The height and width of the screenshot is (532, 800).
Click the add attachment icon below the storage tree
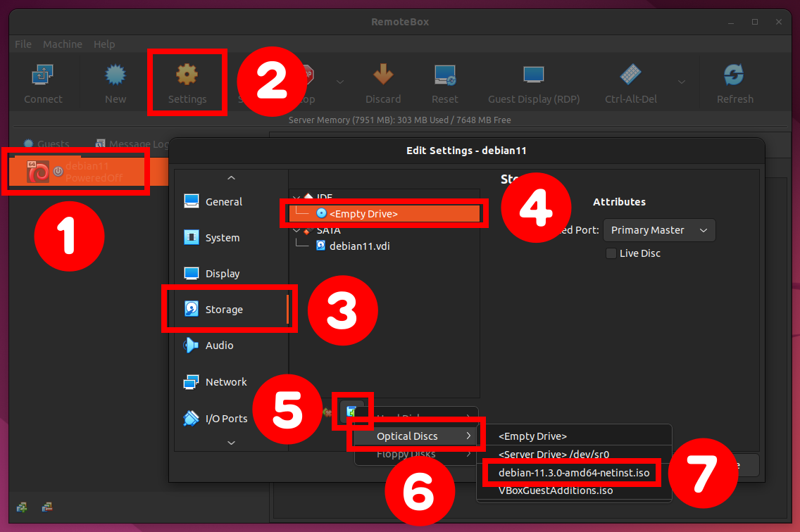click(351, 411)
